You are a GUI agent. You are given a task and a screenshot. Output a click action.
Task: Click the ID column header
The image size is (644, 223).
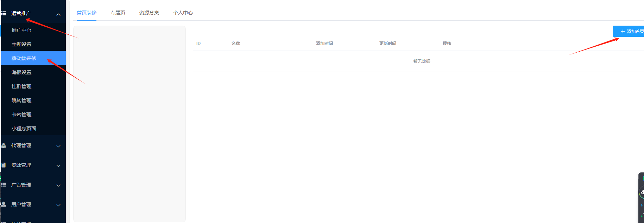click(x=198, y=44)
